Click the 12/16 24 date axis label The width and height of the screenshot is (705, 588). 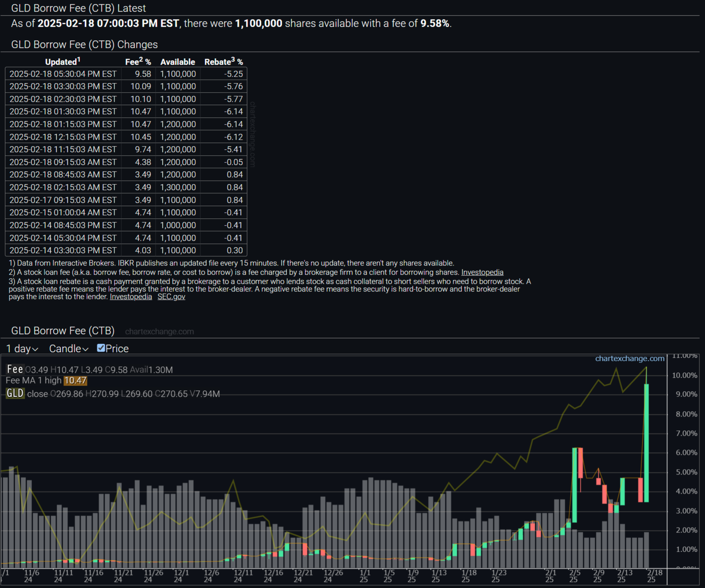[x=273, y=576]
